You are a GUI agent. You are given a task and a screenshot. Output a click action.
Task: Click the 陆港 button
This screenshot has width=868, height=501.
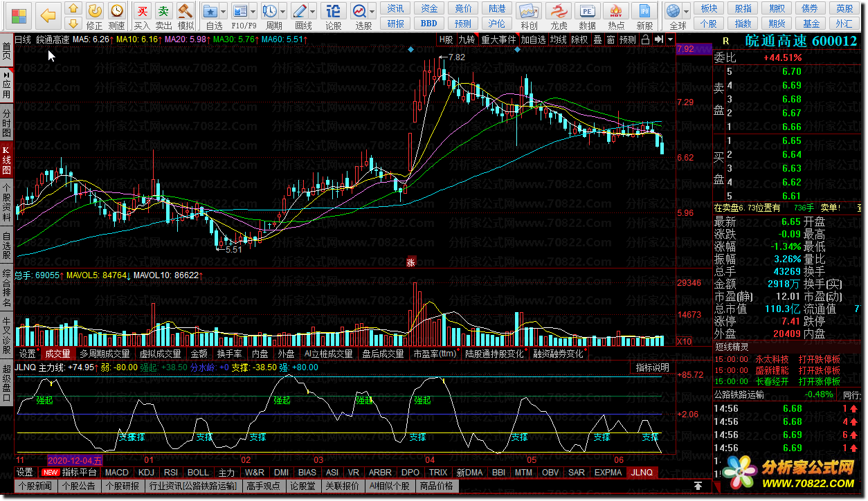click(497, 8)
